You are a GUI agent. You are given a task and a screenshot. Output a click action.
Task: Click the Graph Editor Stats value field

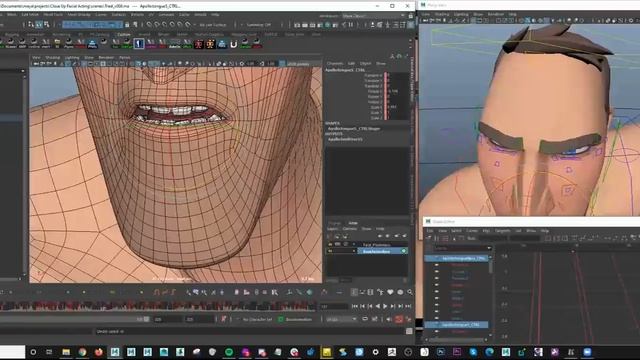point(492,238)
